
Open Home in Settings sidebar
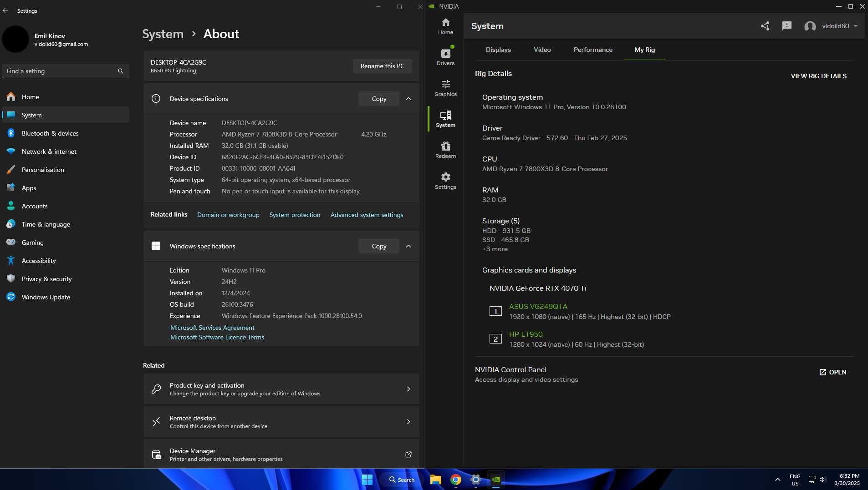(66, 97)
